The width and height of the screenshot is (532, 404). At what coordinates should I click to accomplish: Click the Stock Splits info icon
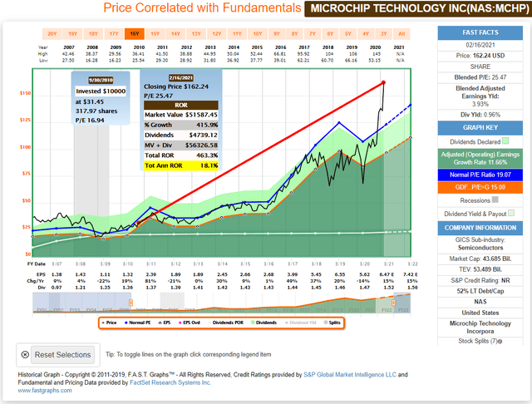500,342
